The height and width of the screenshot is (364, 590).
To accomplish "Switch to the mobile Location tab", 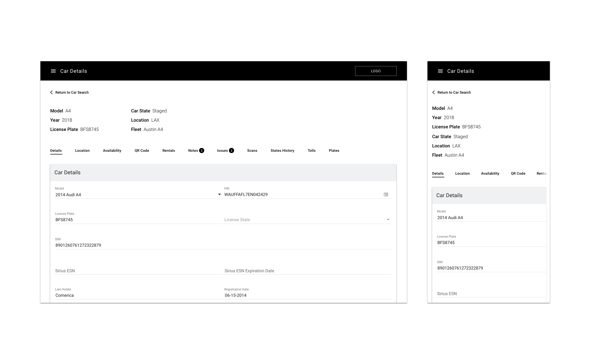I will point(462,173).
